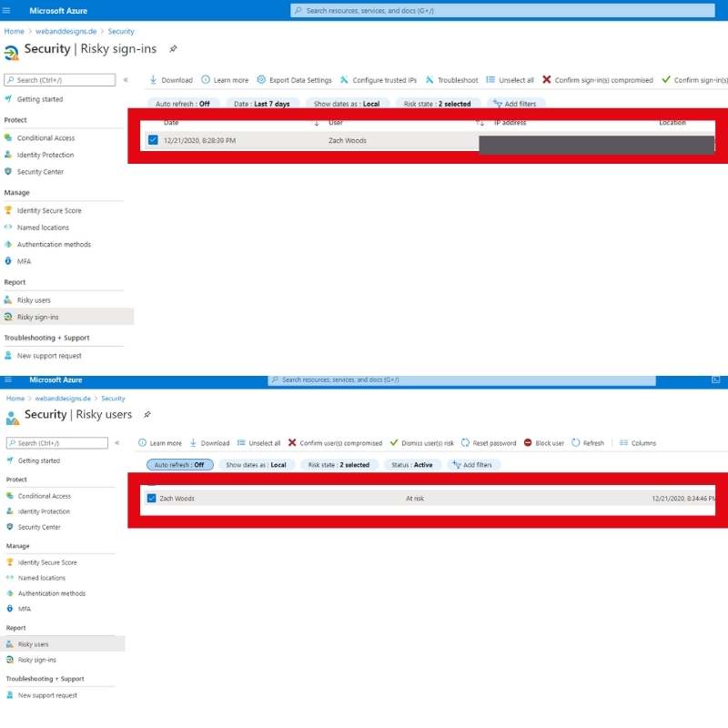Toggle Auto refresh filter on Risky sign-ins page
This screenshot has height=728, width=728.
[183, 104]
